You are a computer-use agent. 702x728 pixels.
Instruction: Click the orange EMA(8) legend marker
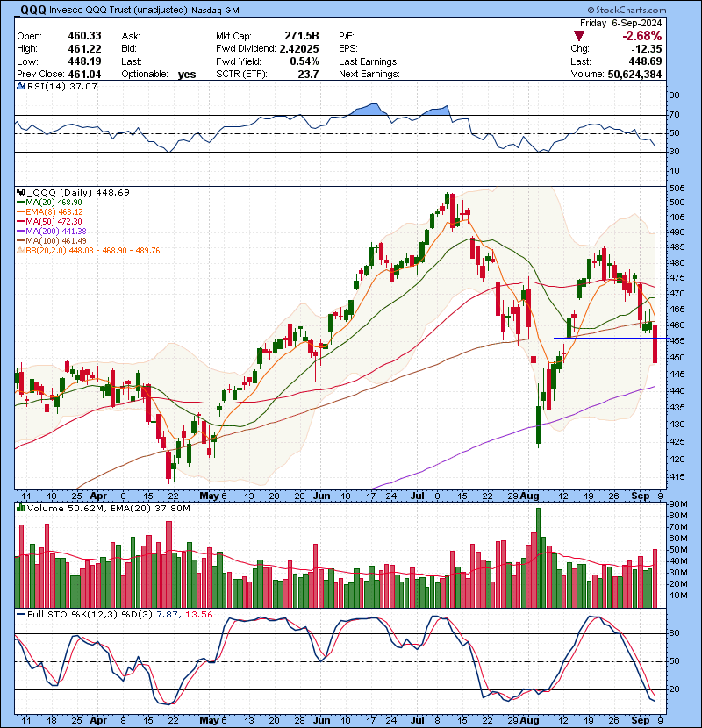(19, 211)
